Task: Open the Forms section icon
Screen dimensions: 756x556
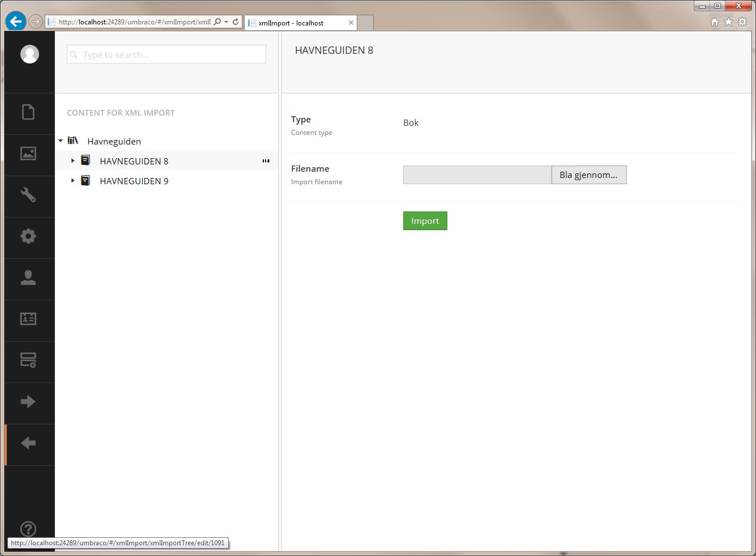Action: point(28,360)
